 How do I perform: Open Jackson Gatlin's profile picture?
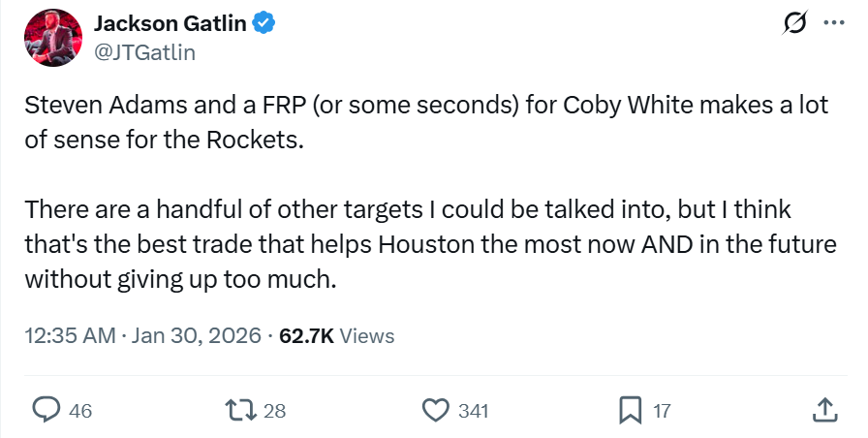click(x=48, y=37)
